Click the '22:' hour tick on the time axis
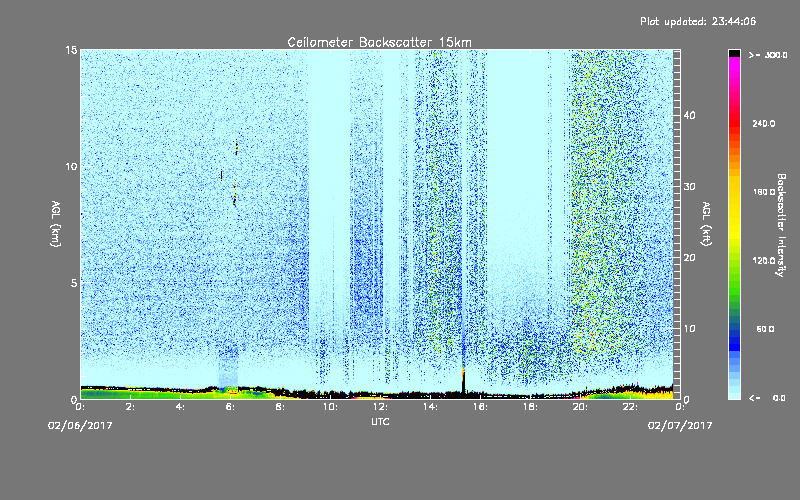 click(x=630, y=407)
